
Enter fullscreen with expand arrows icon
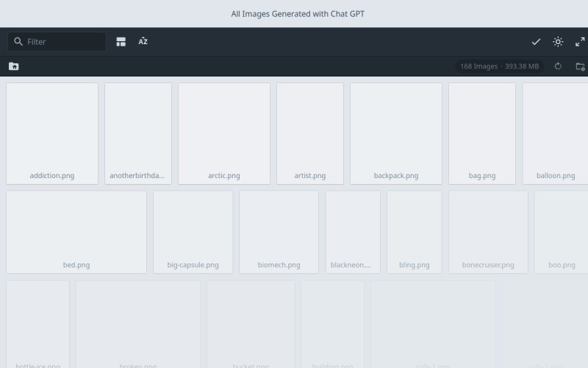(580, 42)
